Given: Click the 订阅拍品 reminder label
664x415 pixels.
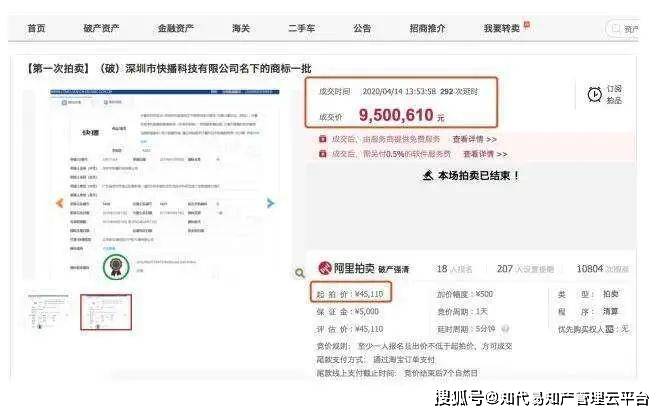Looking at the screenshot, I should tap(614, 94).
